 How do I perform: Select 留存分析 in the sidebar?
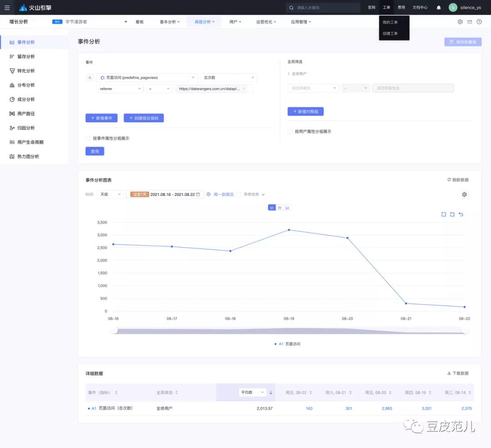[x=26, y=57]
